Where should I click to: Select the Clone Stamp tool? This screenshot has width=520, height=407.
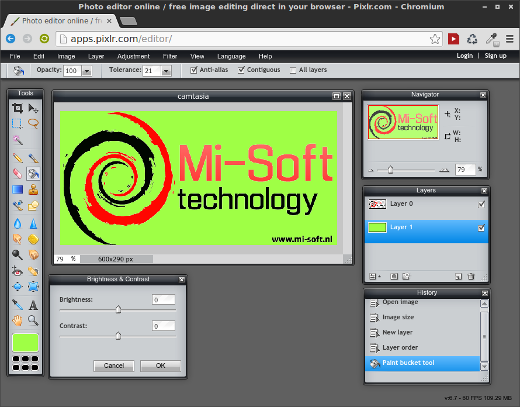point(33,189)
